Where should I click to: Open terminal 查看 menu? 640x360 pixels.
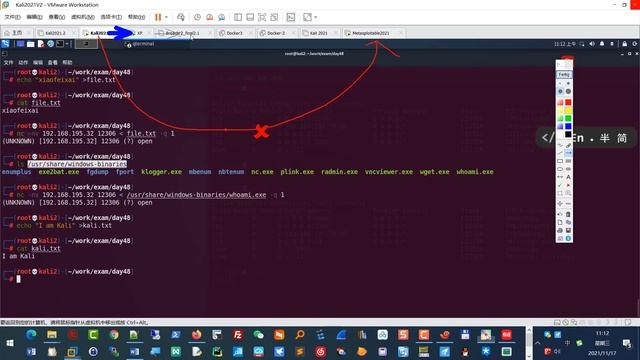(x=52, y=62)
